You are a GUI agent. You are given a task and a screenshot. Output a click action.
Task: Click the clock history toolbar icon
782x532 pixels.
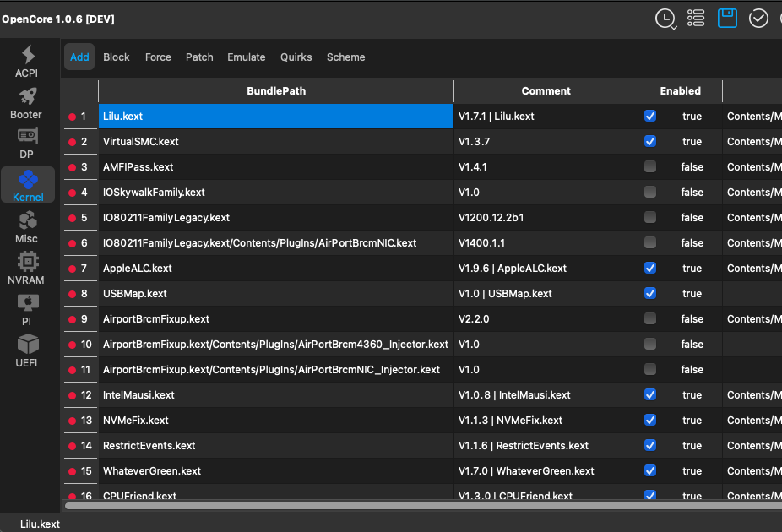(x=665, y=19)
